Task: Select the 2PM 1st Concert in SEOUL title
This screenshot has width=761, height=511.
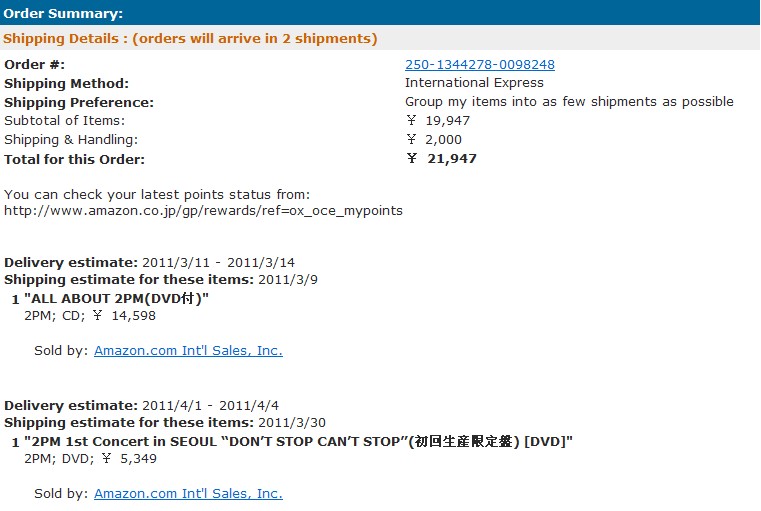Action: click(x=298, y=442)
